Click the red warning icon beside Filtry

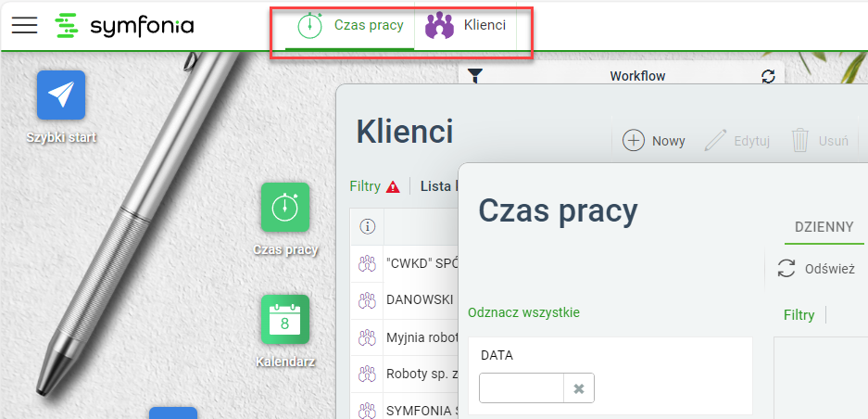[393, 186]
